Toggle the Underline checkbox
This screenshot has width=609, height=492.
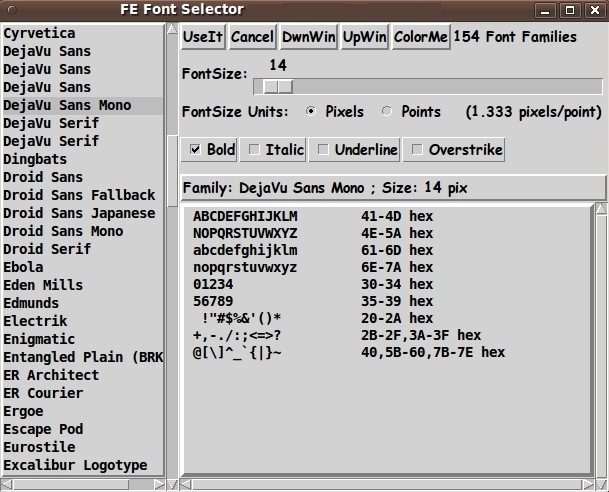pos(323,150)
